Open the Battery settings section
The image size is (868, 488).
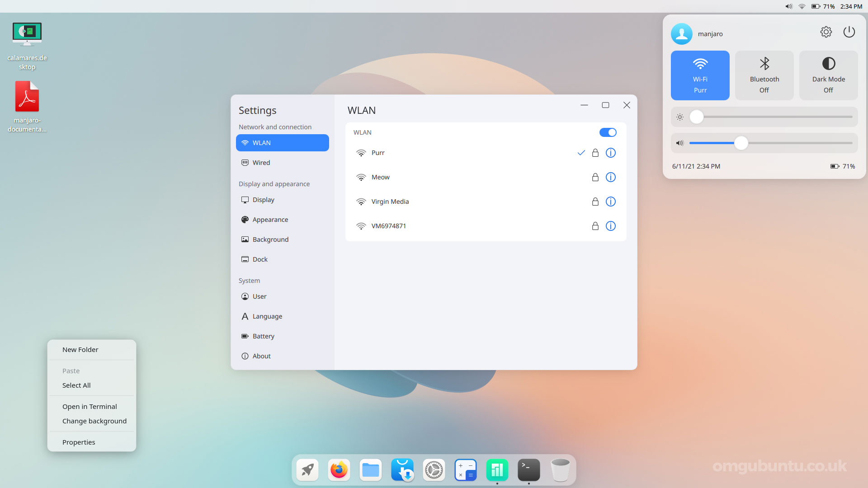coord(264,336)
